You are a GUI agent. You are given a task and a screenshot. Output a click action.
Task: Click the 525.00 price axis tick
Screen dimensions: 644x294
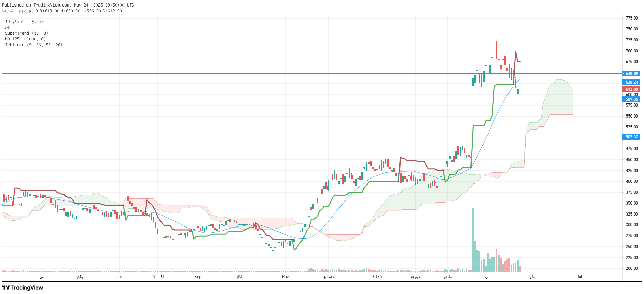pos(632,127)
